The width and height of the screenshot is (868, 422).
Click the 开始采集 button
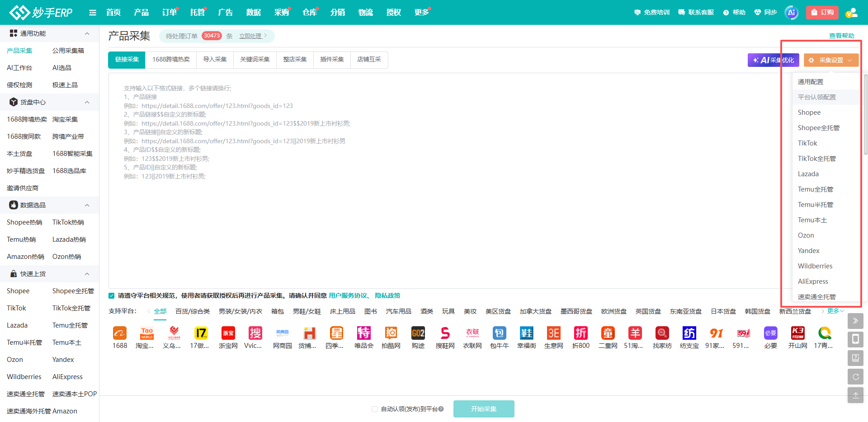[484, 409]
